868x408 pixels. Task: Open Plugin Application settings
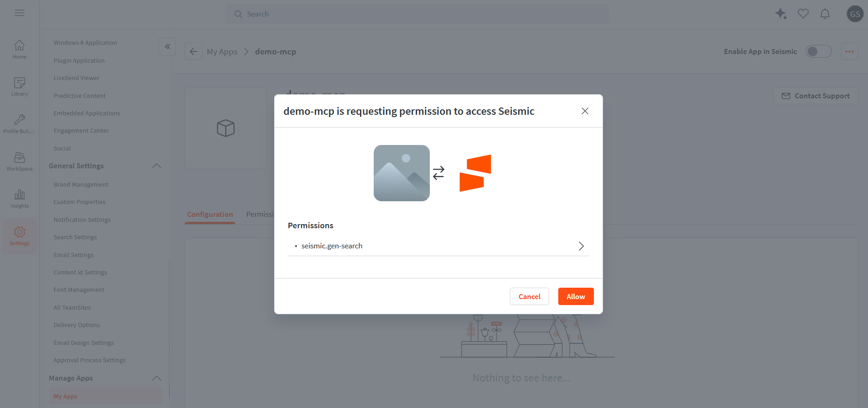(79, 60)
